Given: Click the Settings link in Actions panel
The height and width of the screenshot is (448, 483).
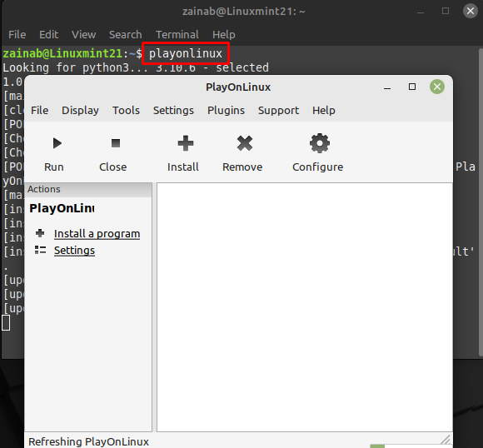Looking at the screenshot, I should pos(74,250).
